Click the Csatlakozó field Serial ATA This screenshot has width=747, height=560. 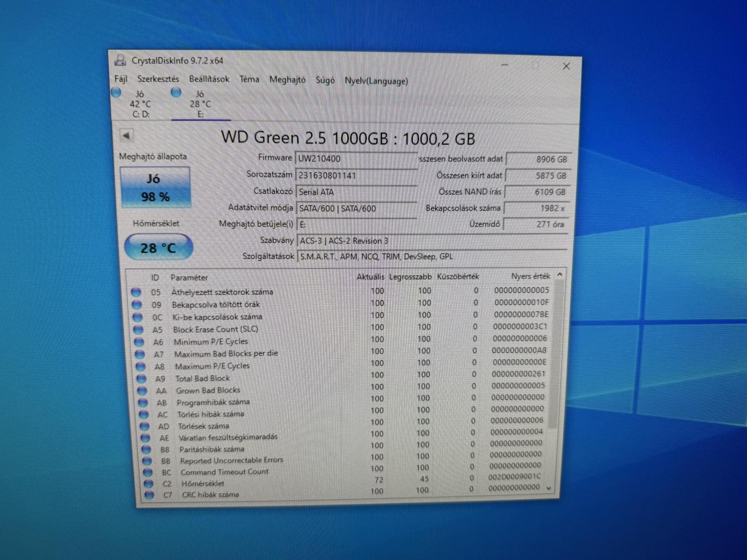(x=356, y=192)
